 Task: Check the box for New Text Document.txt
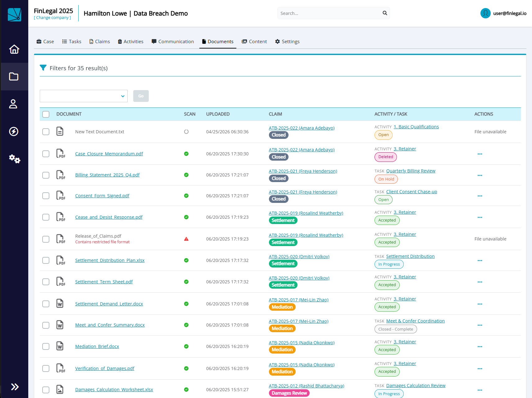tap(46, 132)
